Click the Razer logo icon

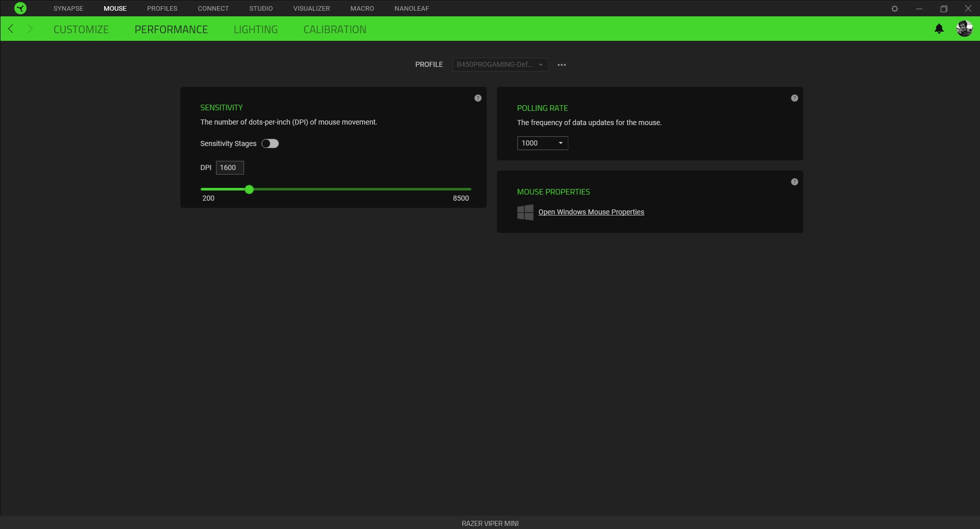[x=20, y=8]
